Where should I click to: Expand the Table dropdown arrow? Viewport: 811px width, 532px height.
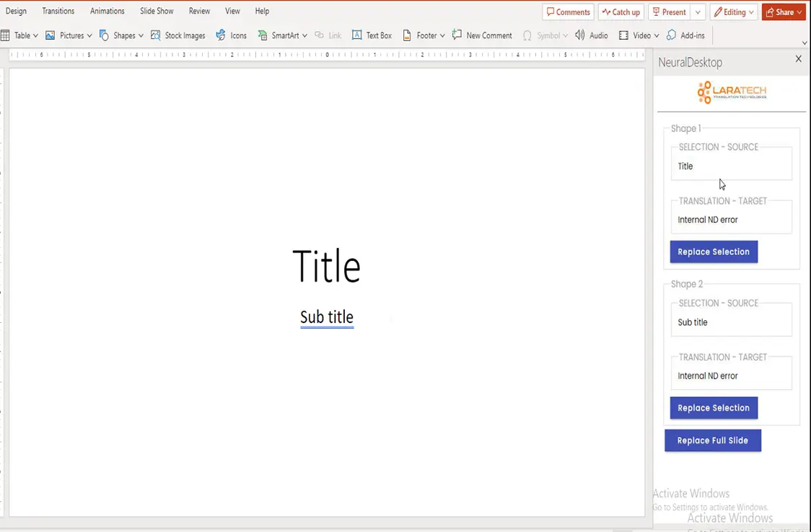point(35,35)
